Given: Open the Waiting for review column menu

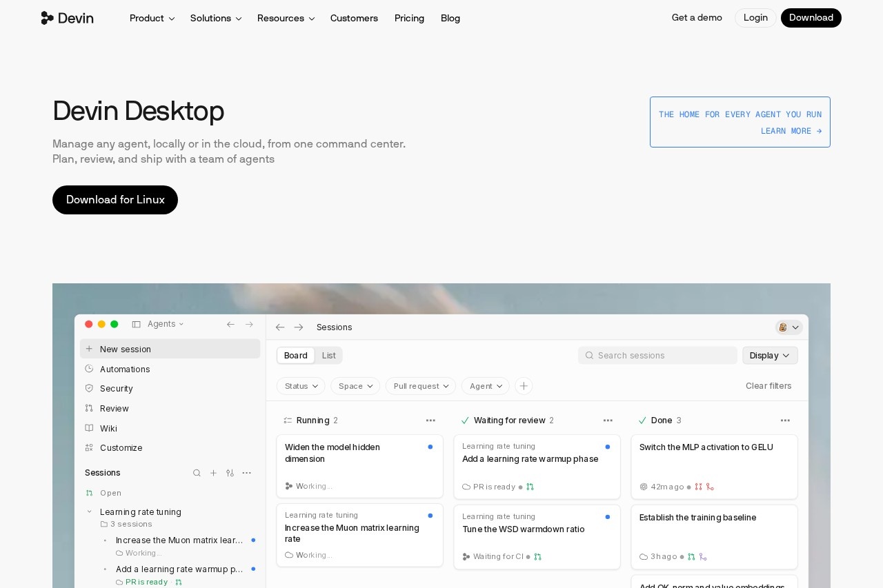Looking at the screenshot, I should point(608,420).
